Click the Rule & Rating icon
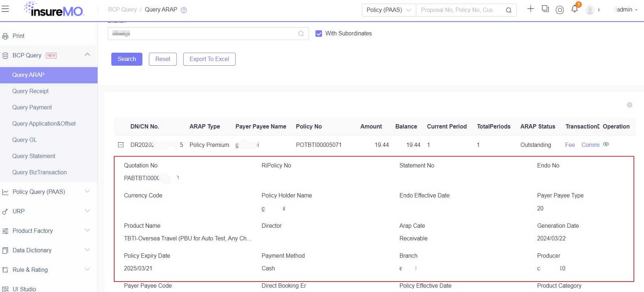The image size is (644, 292). 5,270
